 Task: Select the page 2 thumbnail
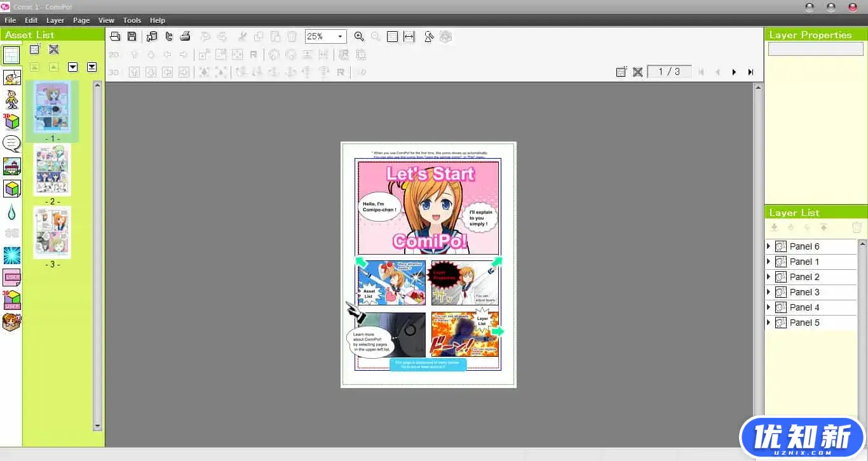point(52,170)
